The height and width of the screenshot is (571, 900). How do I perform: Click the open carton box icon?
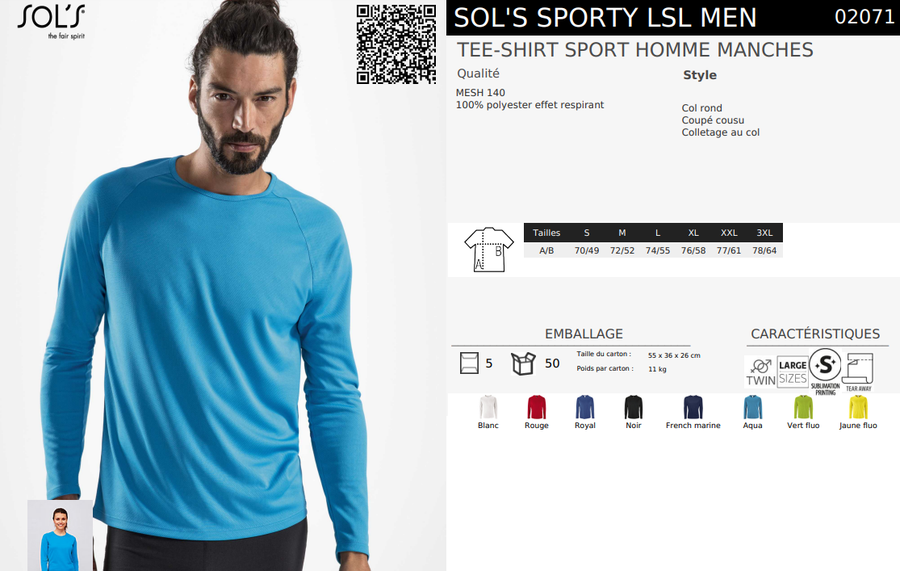point(523,363)
